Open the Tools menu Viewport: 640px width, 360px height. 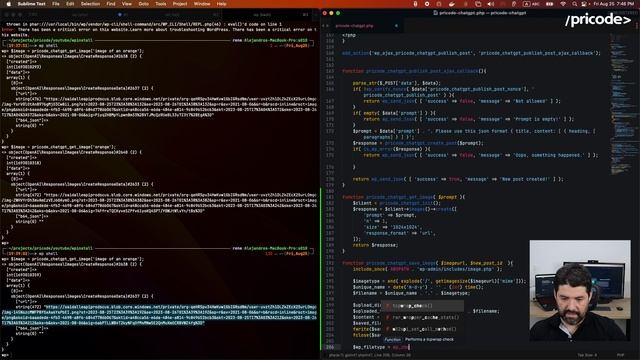click(161, 4)
